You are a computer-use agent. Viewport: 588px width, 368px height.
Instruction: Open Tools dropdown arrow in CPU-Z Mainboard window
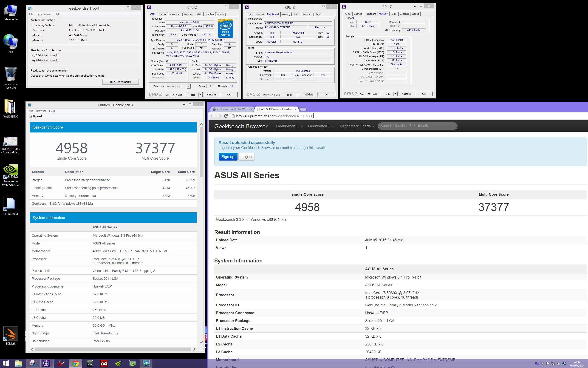298,95
